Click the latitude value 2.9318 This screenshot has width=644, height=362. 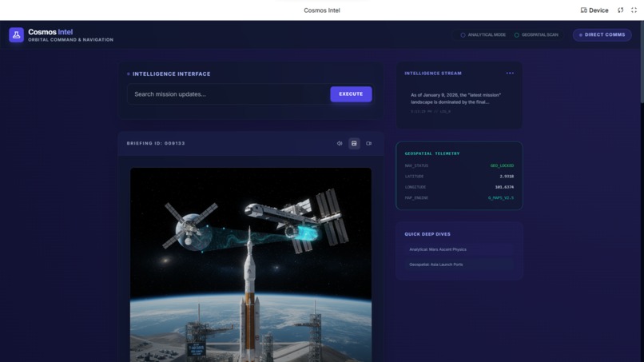pos(507,177)
